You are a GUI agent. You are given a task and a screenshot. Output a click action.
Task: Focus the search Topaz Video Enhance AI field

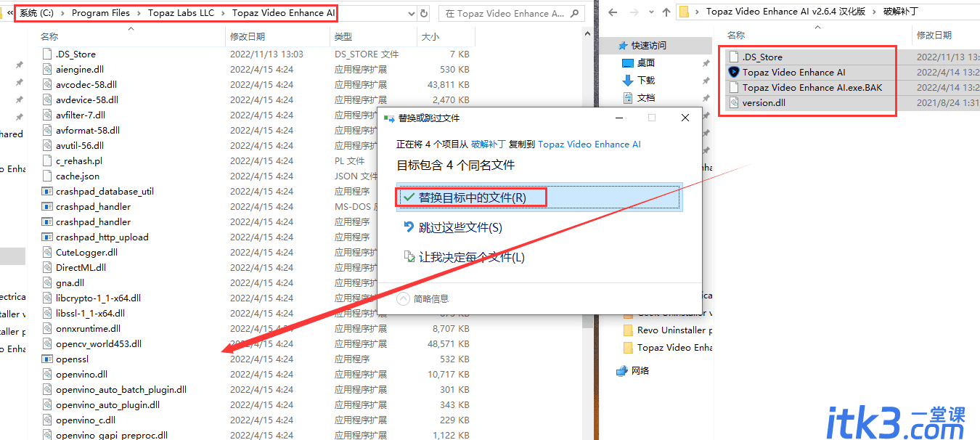(x=513, y=13)
